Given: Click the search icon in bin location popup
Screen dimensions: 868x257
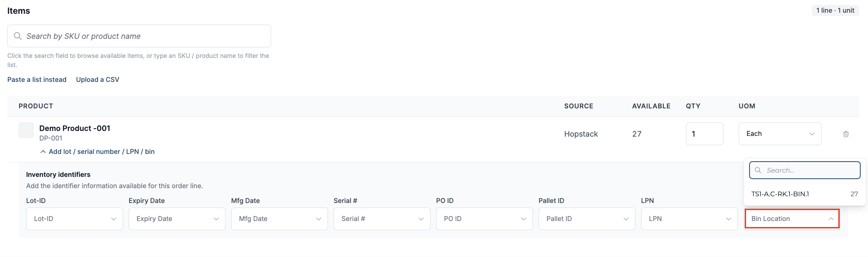Looking at the screenshot, I should (x=758, y=170).
